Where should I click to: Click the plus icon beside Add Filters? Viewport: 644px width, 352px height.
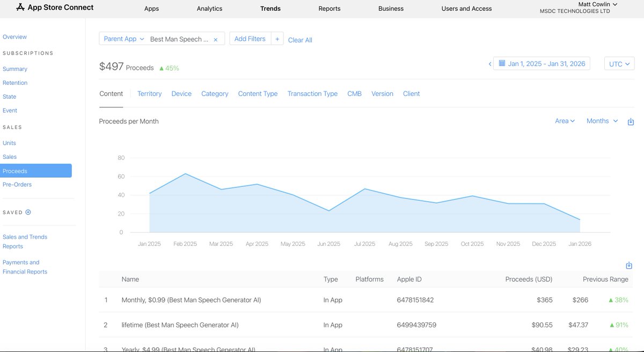tap(277, 39)
